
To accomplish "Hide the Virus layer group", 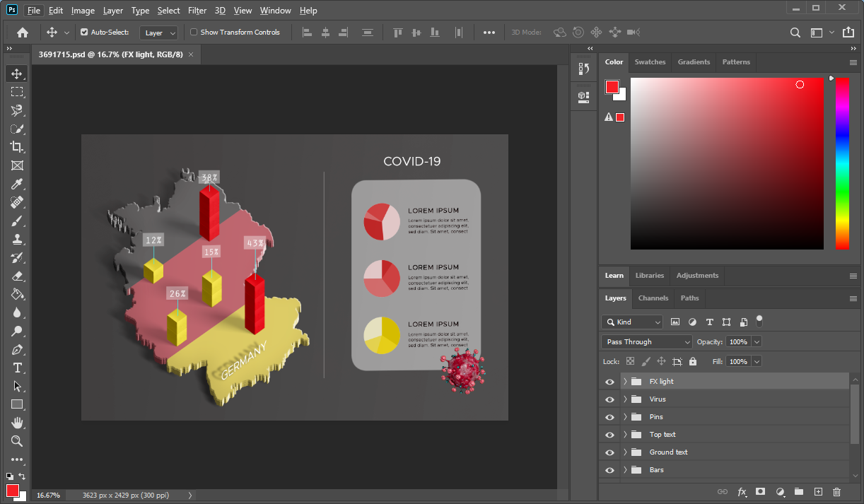I will [x=609, y=399].
